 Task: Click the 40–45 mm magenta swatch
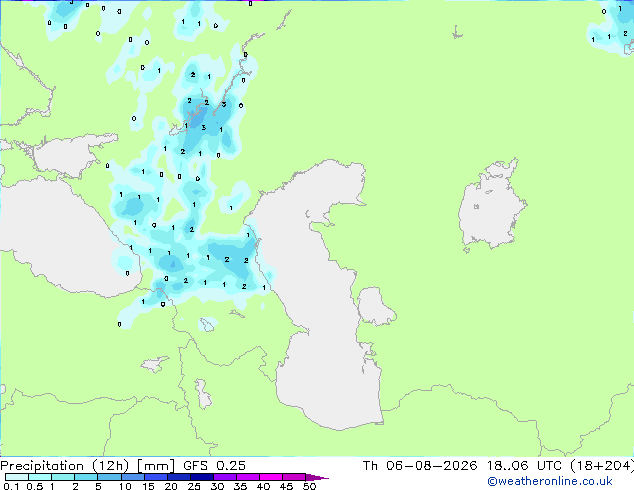coord(271,477)
